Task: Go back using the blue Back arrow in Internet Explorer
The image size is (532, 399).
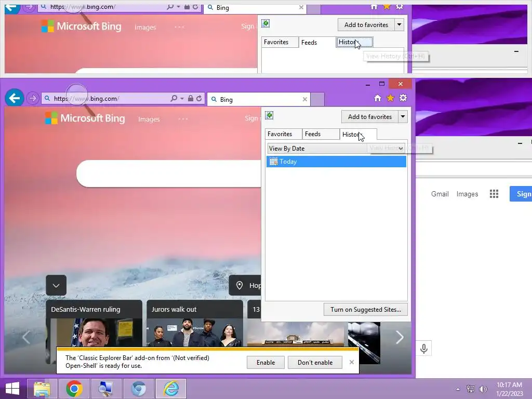Action: tap(14, 98)
